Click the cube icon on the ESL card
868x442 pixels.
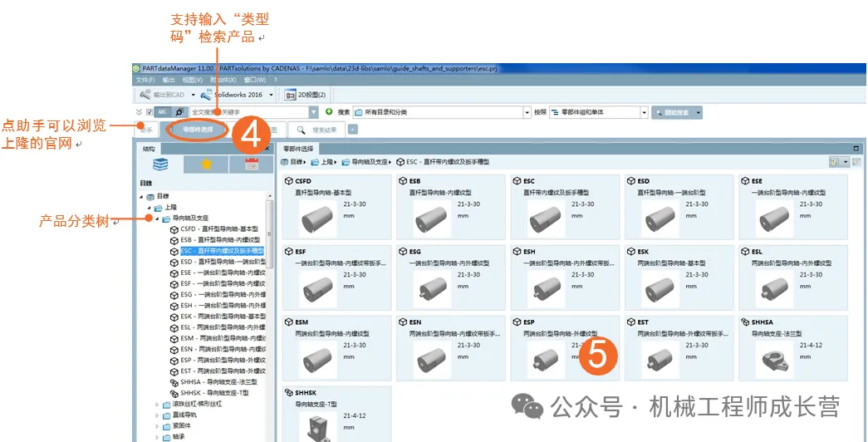point(745,252)
